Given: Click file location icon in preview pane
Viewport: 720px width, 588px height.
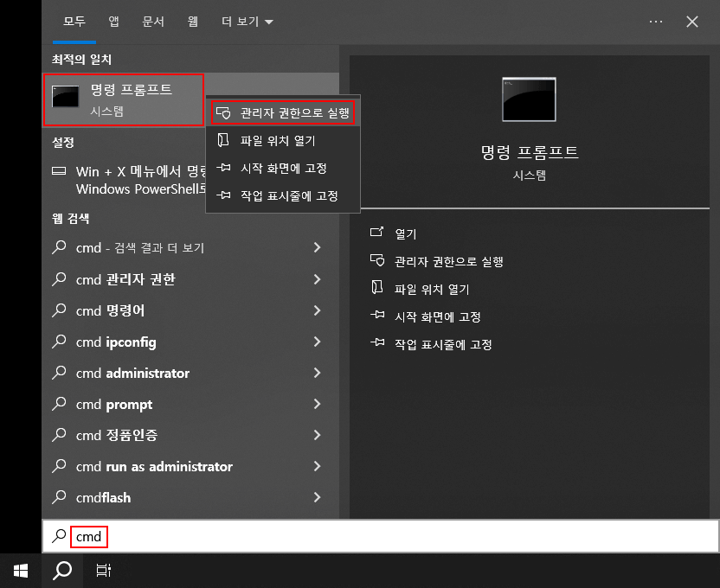Looking at the screenshot, I should (x=377, y=288).
